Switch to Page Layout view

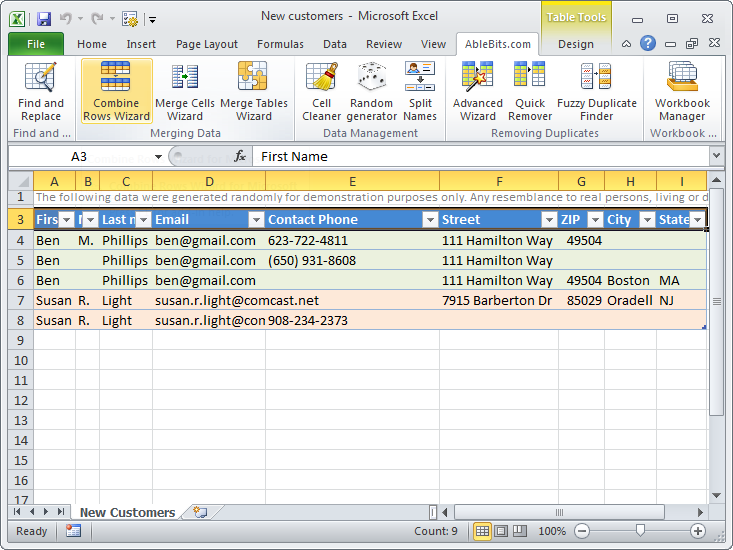pyautogui.click(x=501, y=531)
